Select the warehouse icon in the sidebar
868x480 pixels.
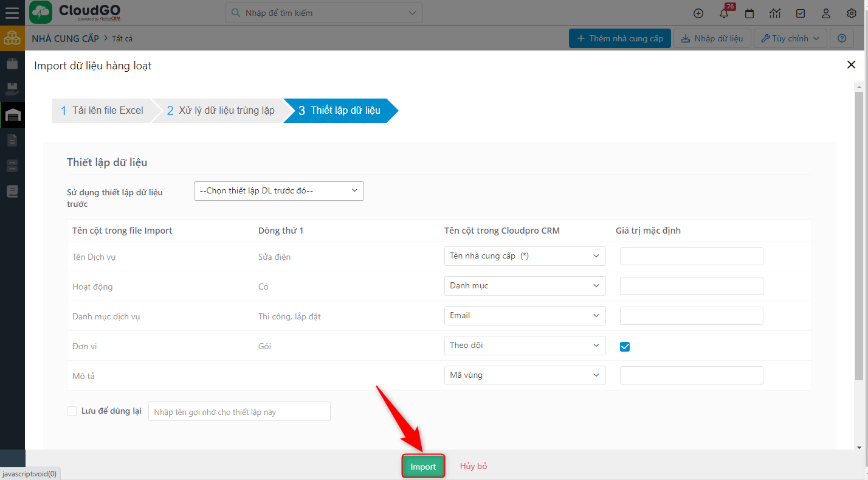[12, 114]
